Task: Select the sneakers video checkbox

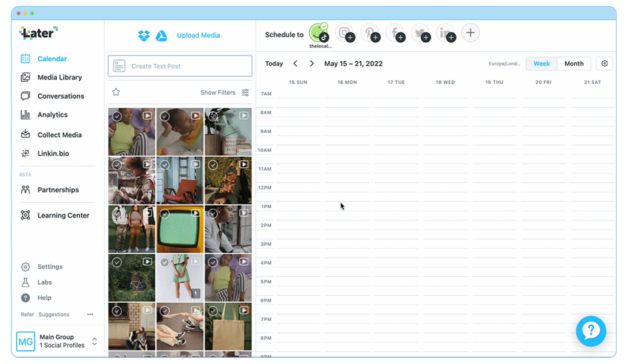Action: coord(165,311)
